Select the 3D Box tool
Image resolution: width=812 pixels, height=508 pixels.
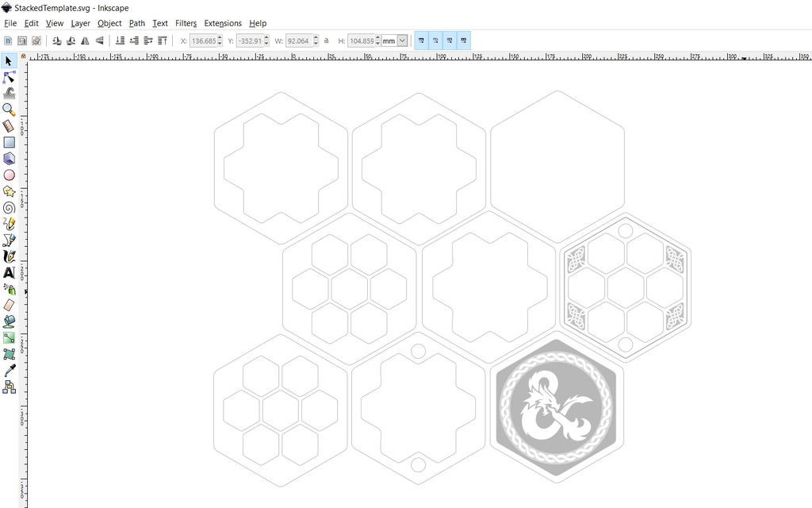tap(9, 159)
